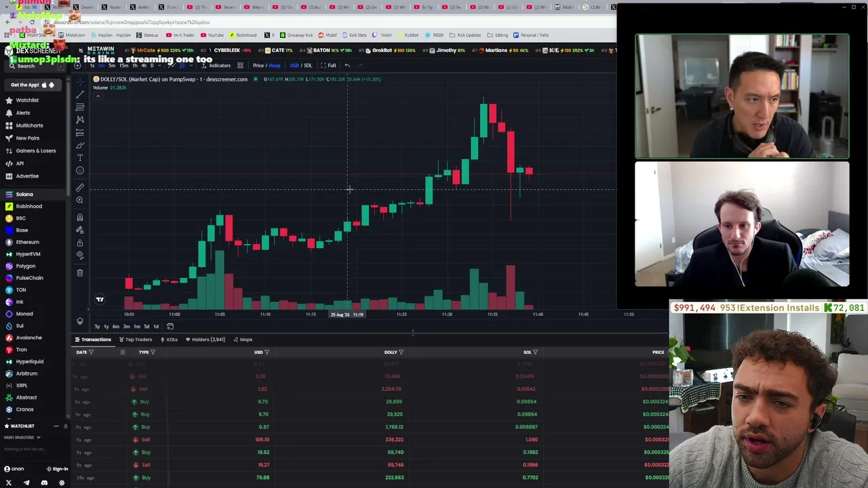
Task: Set the 1h chart interval
Action: coord(134,66)
